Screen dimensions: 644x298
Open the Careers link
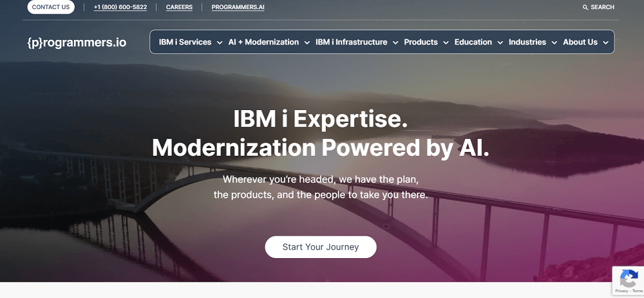coord(179,8)
